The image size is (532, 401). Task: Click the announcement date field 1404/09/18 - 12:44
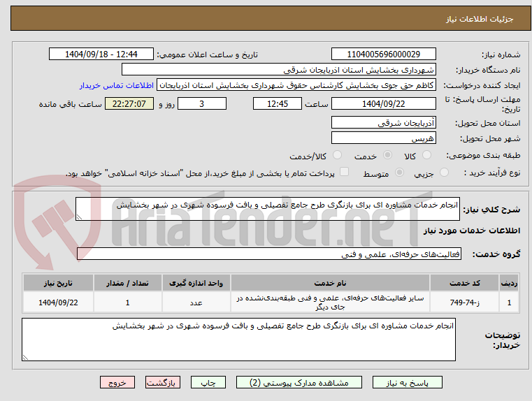click(101, 54)
